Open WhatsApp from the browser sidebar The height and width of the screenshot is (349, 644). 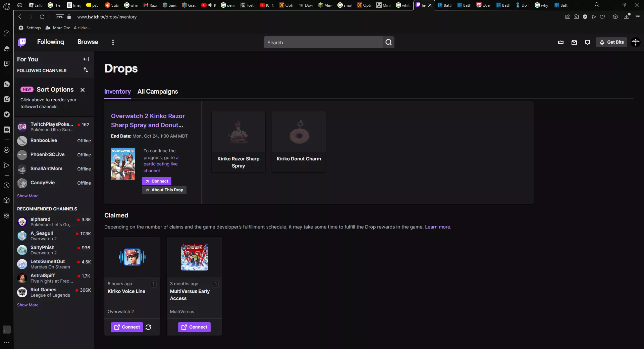(6, 85)
